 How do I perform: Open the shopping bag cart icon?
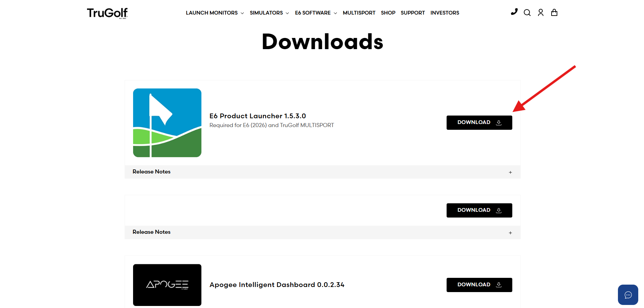[554, 13]
